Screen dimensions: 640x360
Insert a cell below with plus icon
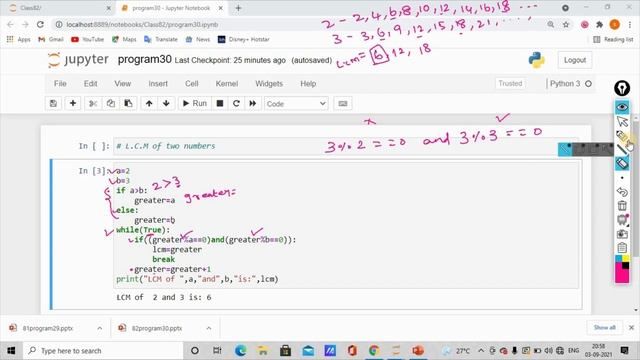[x=73, y=104]
